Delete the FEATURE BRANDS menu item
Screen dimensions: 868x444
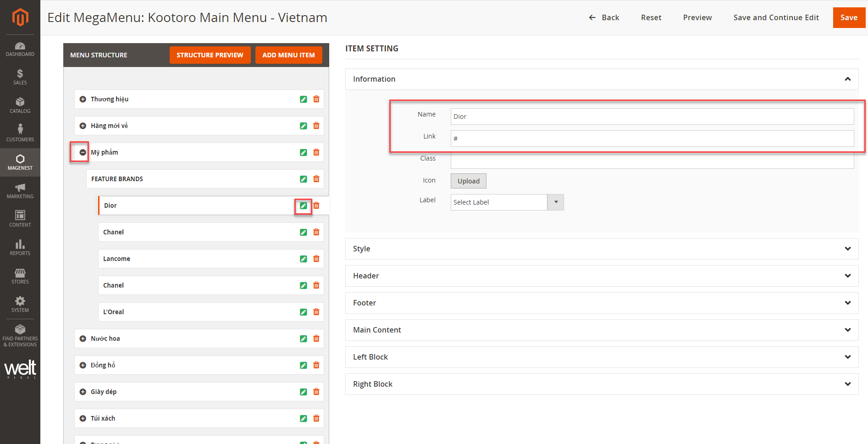316,179
